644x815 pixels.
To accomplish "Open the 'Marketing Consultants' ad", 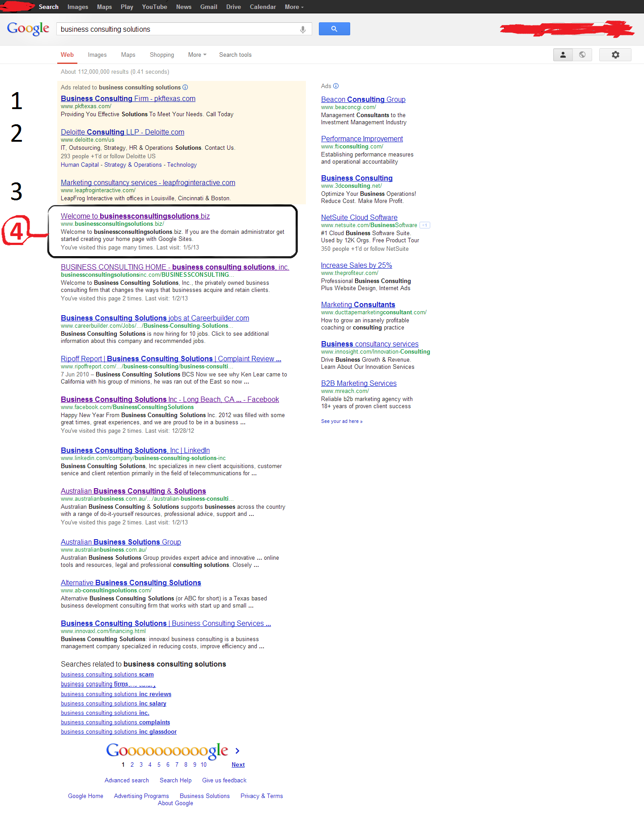I will (x=358, y=304).
